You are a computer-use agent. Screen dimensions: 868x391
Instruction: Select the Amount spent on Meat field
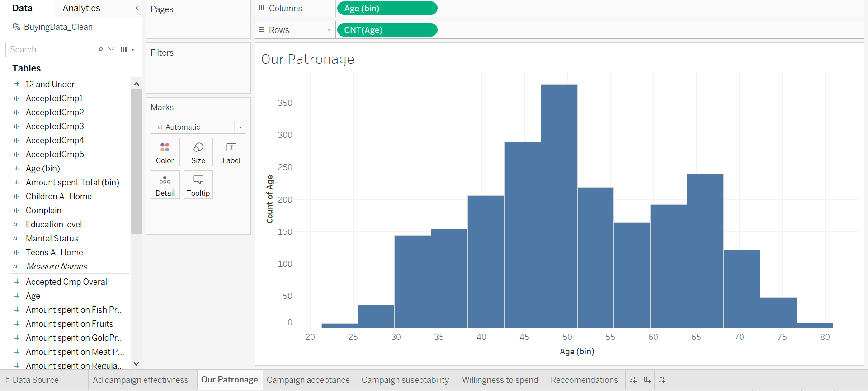coord(75,352)
